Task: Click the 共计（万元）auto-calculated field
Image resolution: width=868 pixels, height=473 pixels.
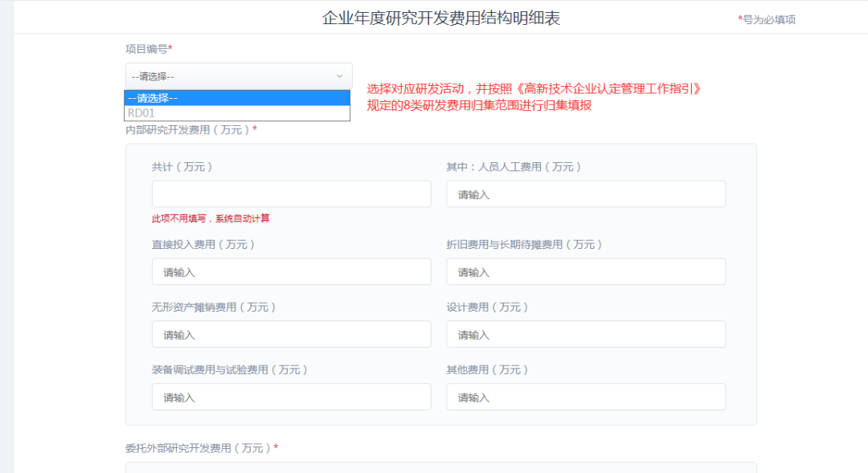Action: [x=291, y=194]
